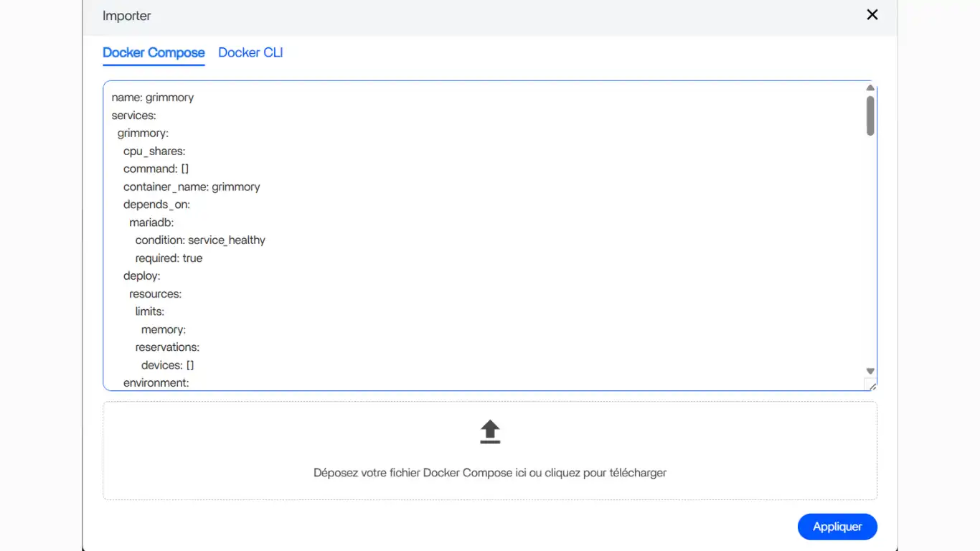
Task: Click the 'services:' line
Action: (x=134, y=116)
